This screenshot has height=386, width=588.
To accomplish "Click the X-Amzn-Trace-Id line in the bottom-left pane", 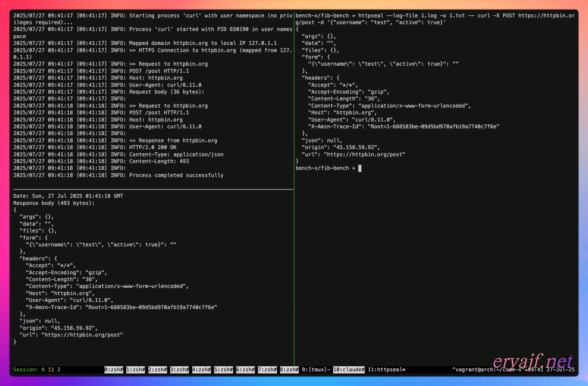I will [x=121, y=307].
